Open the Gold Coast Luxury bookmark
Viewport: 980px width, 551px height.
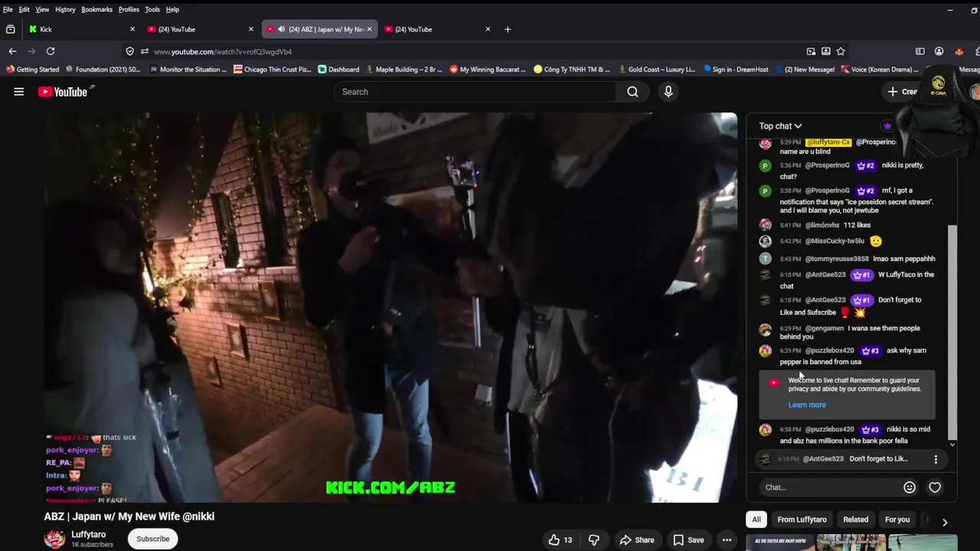pyautogui.click(x=657, y=70)
